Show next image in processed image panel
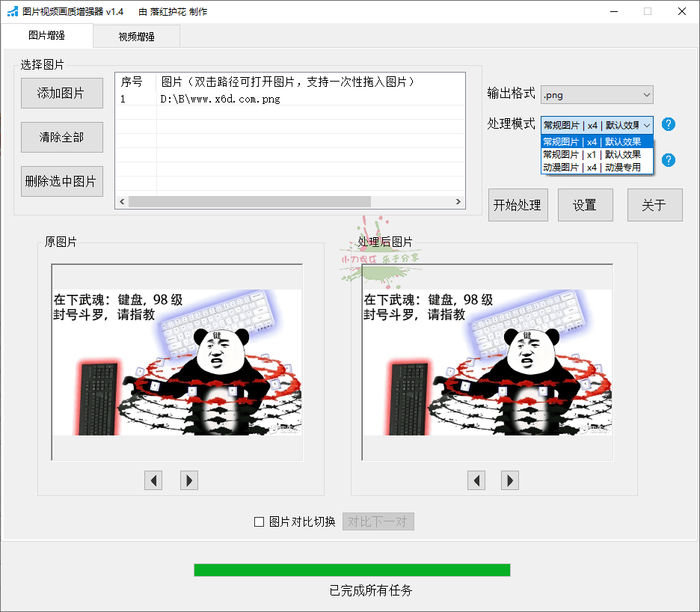This screenshot has width=700, height=612. click(510, 480)
